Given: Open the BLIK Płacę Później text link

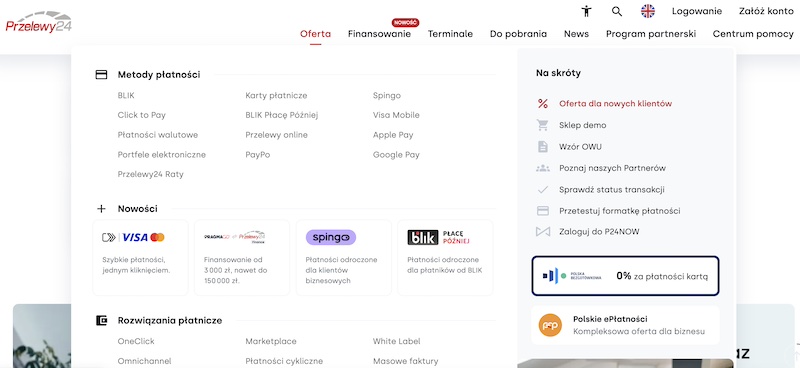Looking at the screenshot, I should tap(282, 115).
